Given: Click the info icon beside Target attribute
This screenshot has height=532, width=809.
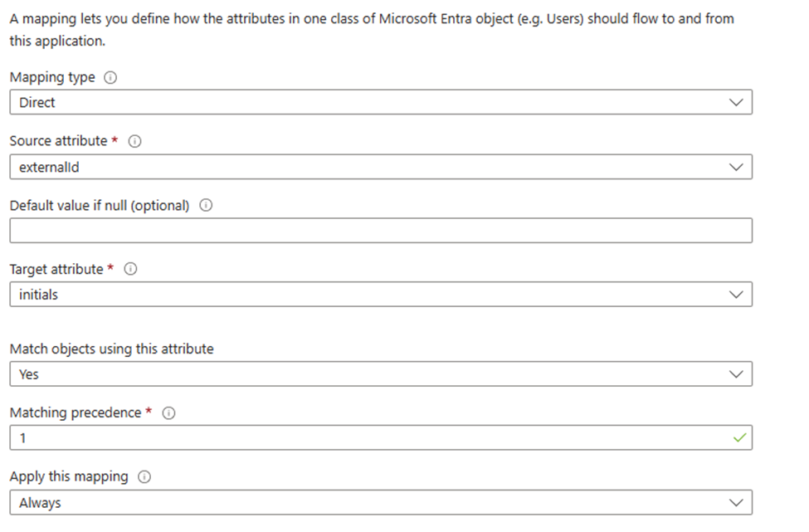Looking at the screenshot, I should (131, 270).
